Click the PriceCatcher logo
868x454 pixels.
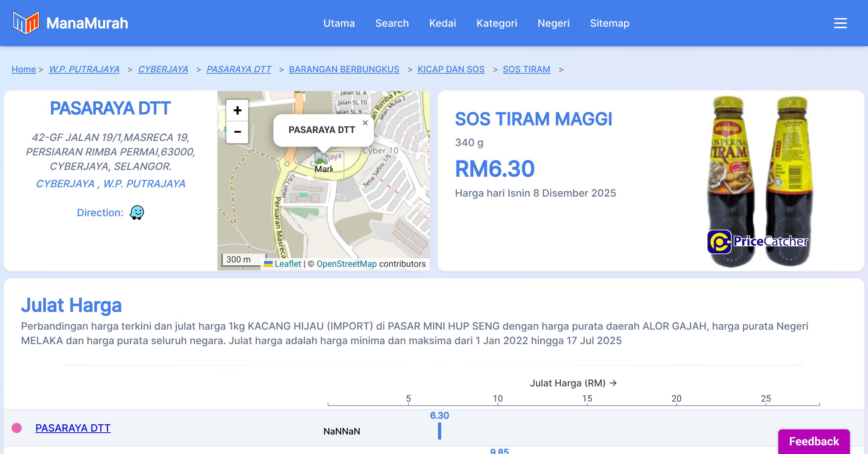(757, 241)
